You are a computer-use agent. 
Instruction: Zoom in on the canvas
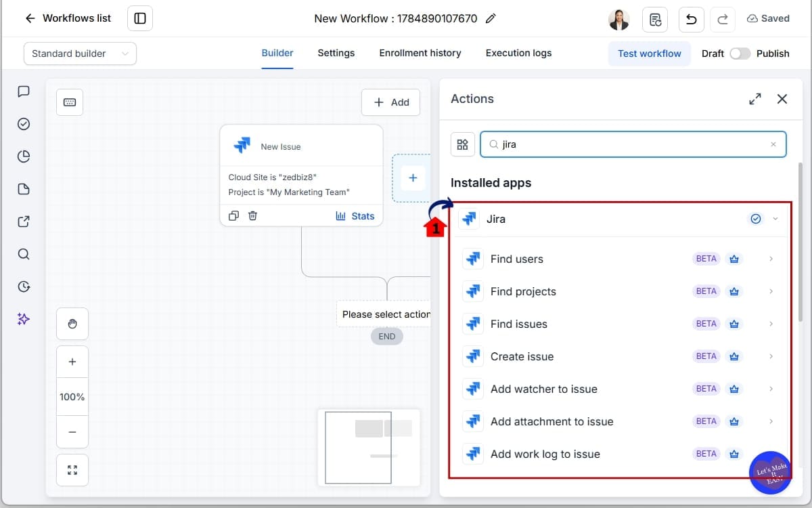point(72,362)
